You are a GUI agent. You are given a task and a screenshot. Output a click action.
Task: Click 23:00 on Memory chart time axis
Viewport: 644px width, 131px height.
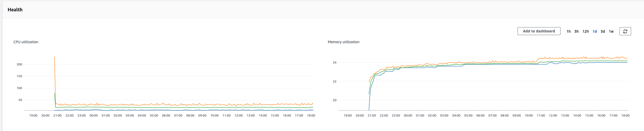396,115
